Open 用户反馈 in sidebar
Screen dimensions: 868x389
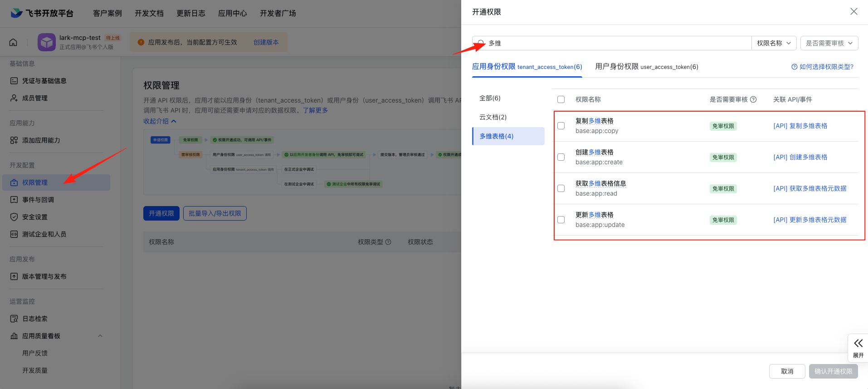pyautogui.click(x=35, y=353)
